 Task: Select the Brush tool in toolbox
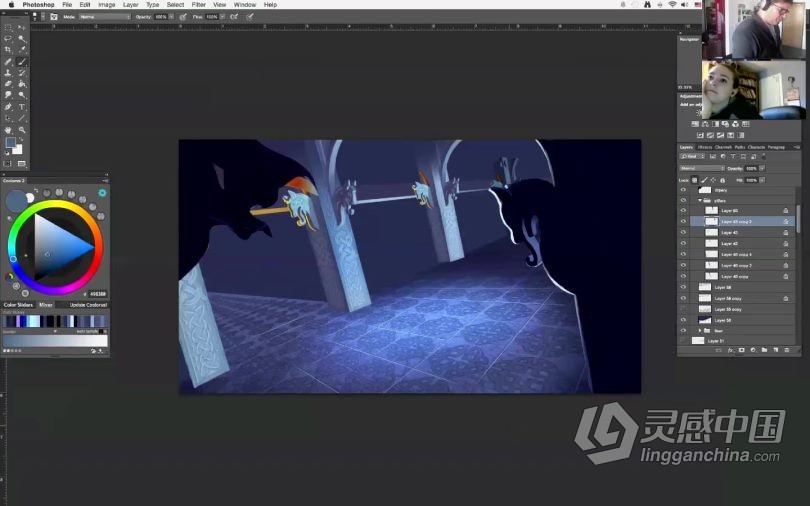[x=22, y=62]
